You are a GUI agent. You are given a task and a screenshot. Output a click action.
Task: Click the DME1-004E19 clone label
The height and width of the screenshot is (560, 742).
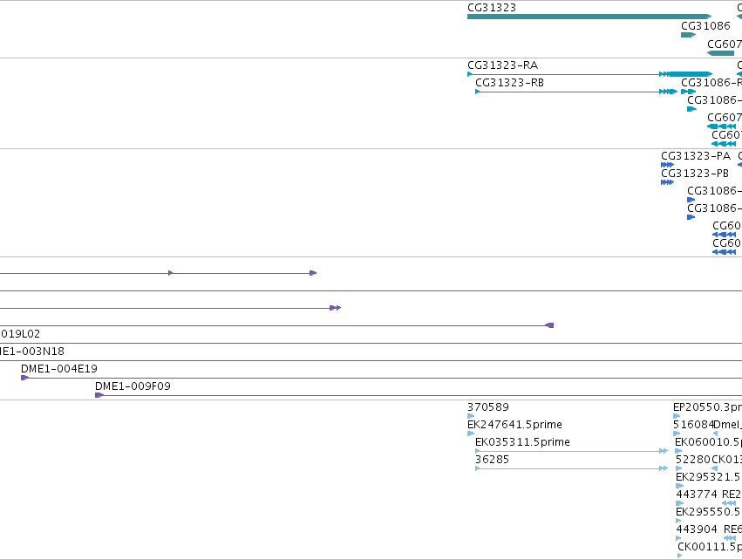[x=59, y=369]
